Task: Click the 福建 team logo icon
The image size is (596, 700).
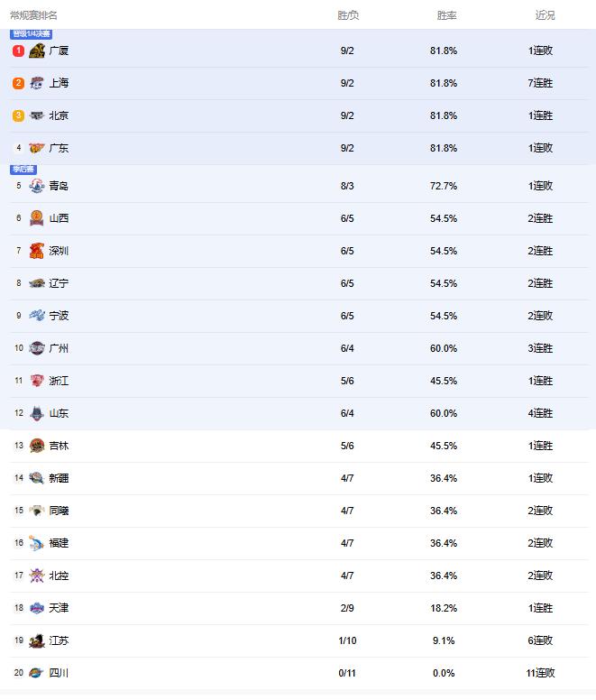Action: [37, 544]
